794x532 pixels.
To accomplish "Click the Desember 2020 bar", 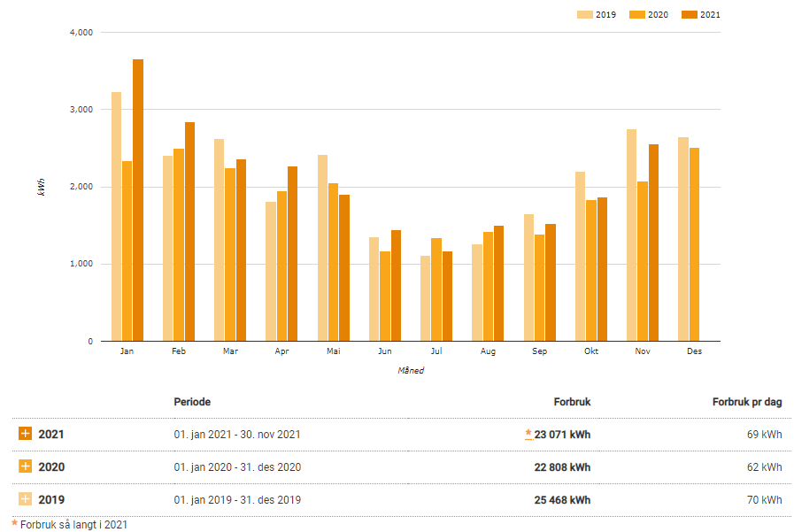I will click(x=694, y=244).
